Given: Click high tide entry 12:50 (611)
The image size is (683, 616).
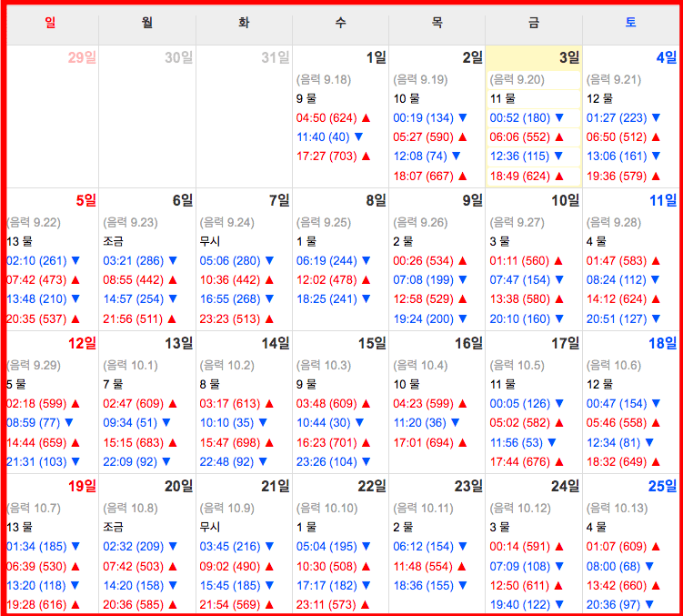Looking at the screenshot, I should click(x=527, y=585).
